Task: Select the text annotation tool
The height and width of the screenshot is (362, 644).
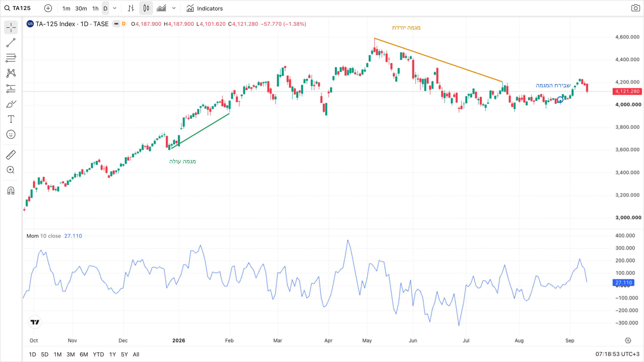Action: click(11, 119)
